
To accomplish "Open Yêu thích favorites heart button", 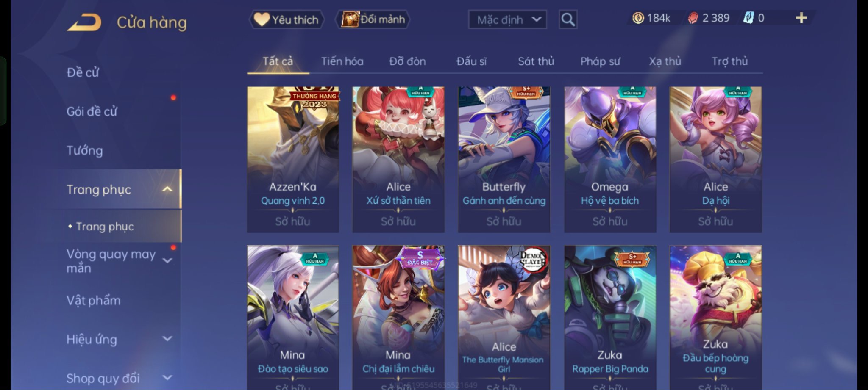I will point(287,19).
